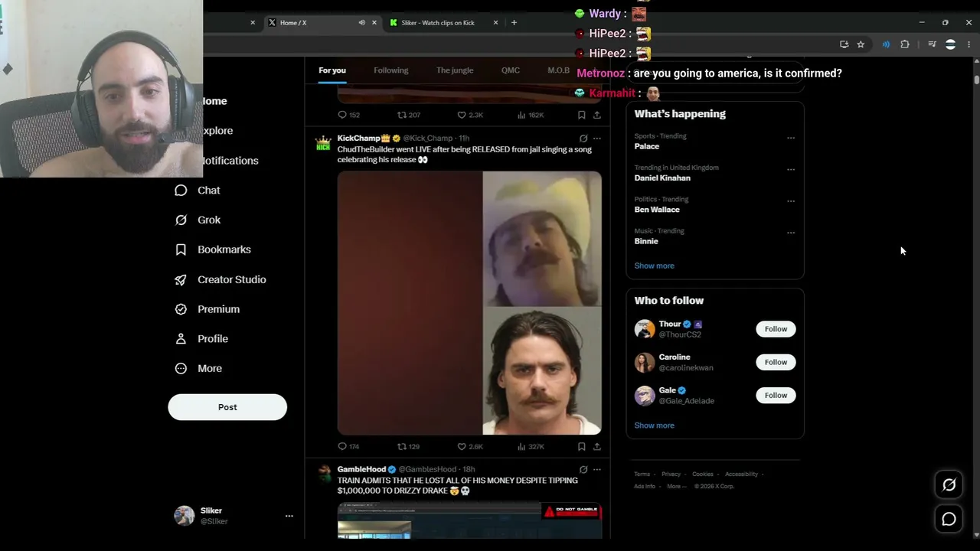Expand the More sidebar menu
Viewport: 980px width, 551px height.
click(x=198, y=369)
